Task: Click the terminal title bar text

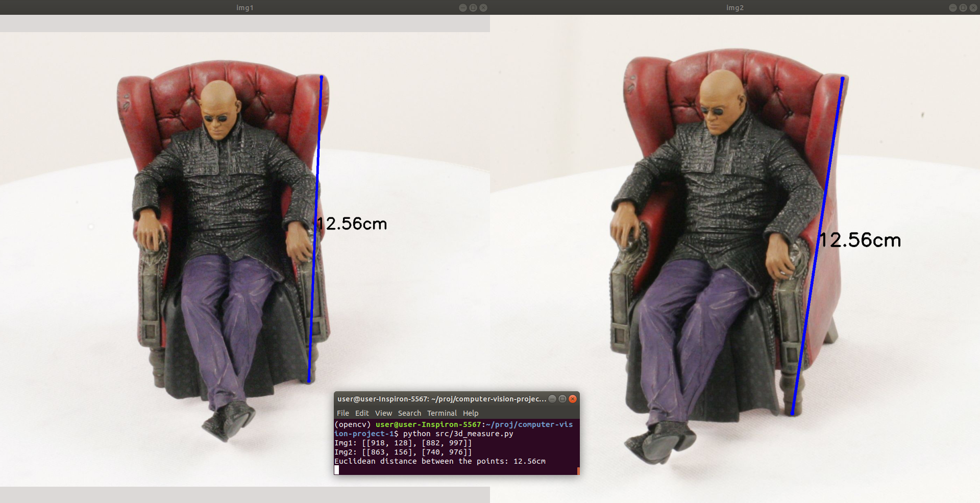Action: point(442,399)
